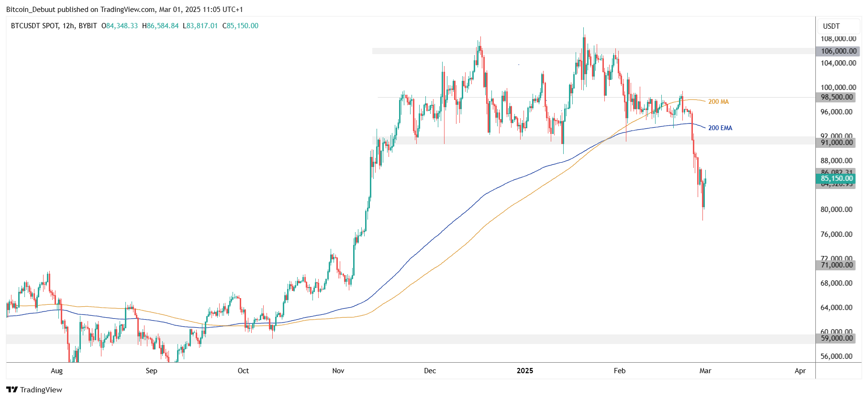
Task: Select the 59,000.00 support zone label
Action: coord(836,338)
